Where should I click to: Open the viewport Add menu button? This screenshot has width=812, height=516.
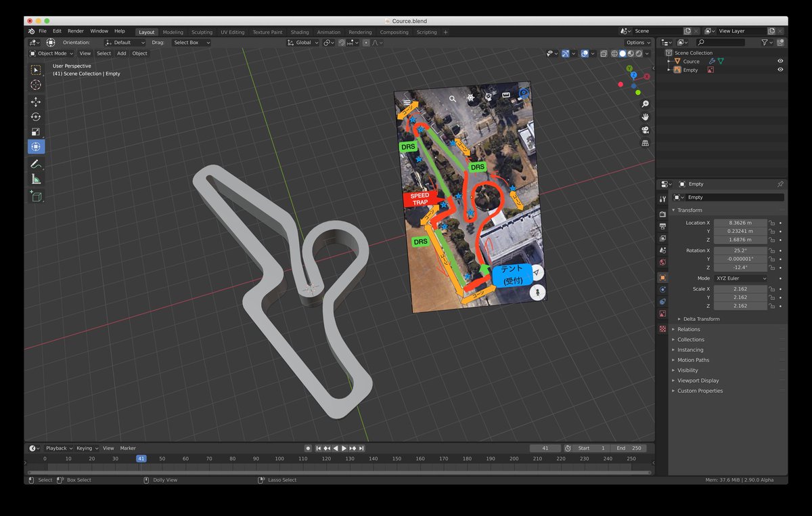click(x=122, y=53)
